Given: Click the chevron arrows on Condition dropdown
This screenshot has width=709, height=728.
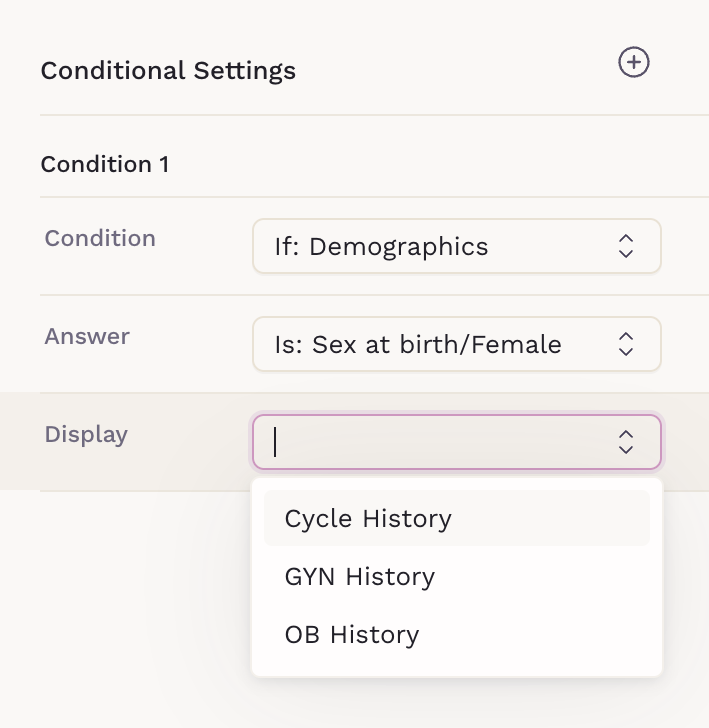Looking at the screenshot, I should coord(626,246).
